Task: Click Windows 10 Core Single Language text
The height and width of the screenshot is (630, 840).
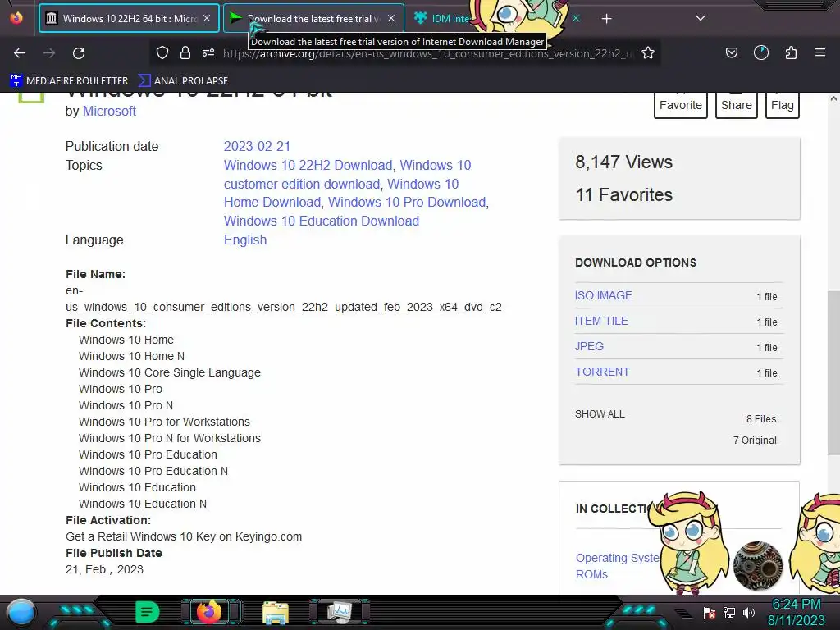Action: coord(170,372)
